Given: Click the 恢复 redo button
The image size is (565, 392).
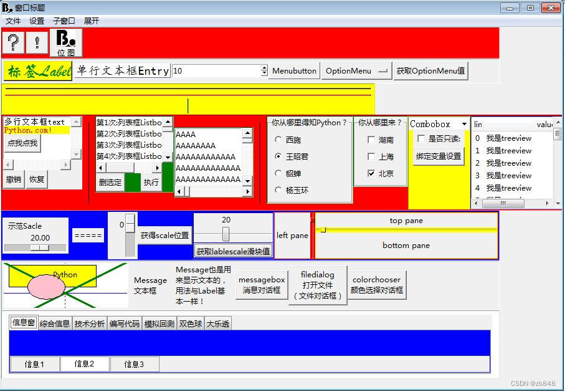Looking at the screenshot, I should coord(36,179).
